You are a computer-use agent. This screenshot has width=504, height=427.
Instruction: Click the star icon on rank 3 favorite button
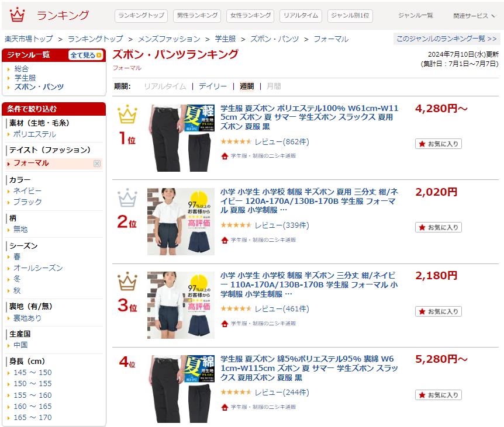(x=422, y=311)
